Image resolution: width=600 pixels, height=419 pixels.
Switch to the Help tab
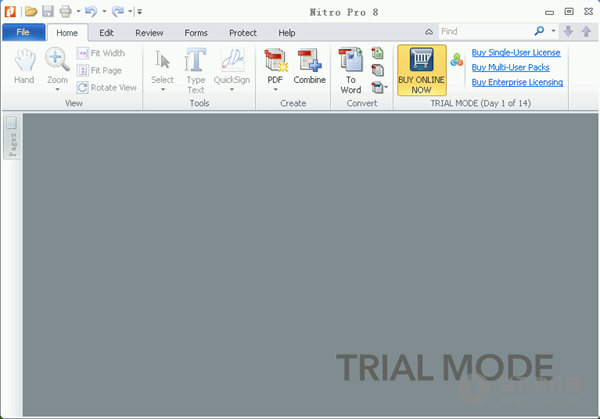tap(287, 33)
